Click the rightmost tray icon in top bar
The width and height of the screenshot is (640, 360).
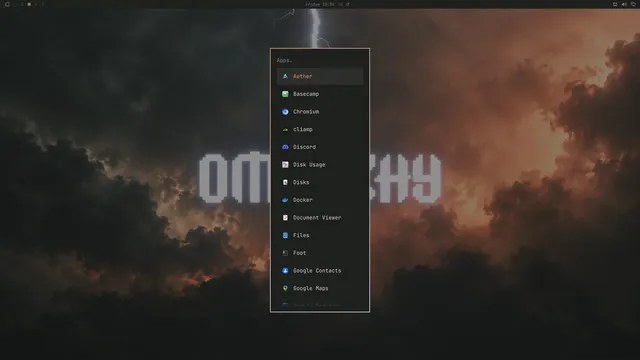(x=633, y=4)
